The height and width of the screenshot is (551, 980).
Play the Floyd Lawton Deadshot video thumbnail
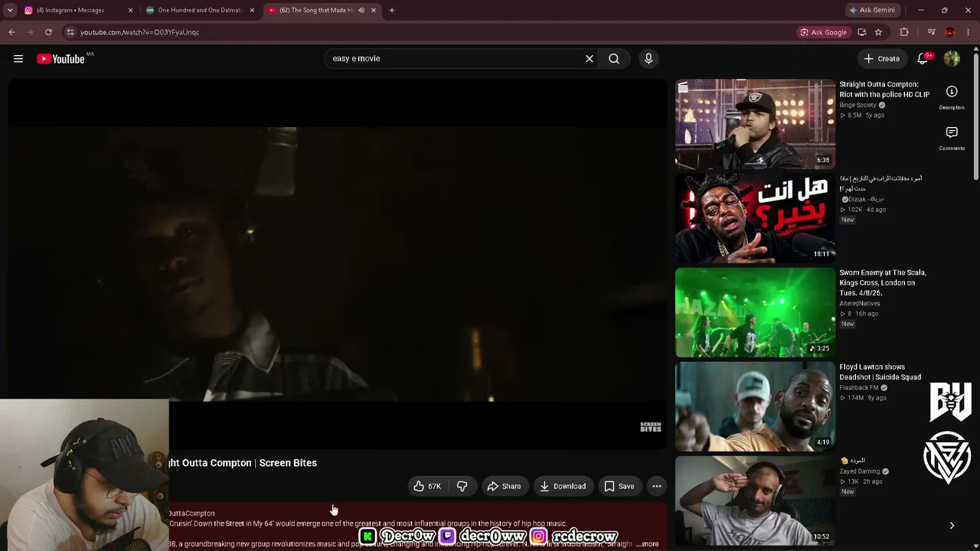point(755,406)
